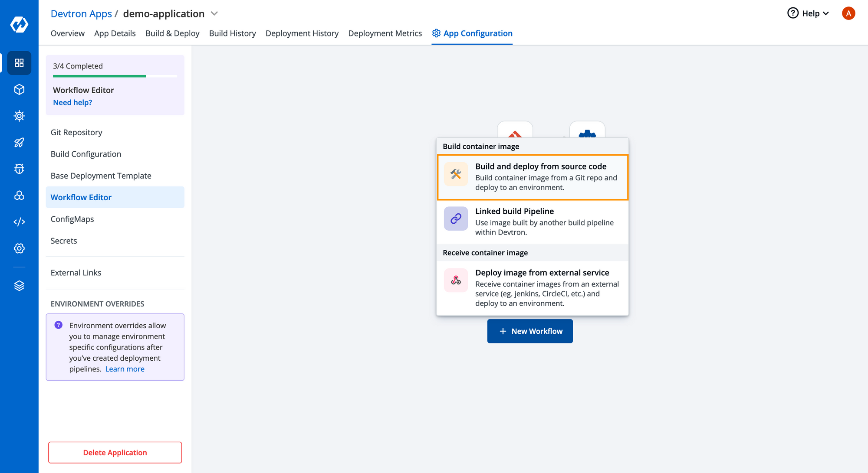Screen dimensions: 868x473
Task: Click the Delete Application button
Action: (x=115, y=451)
